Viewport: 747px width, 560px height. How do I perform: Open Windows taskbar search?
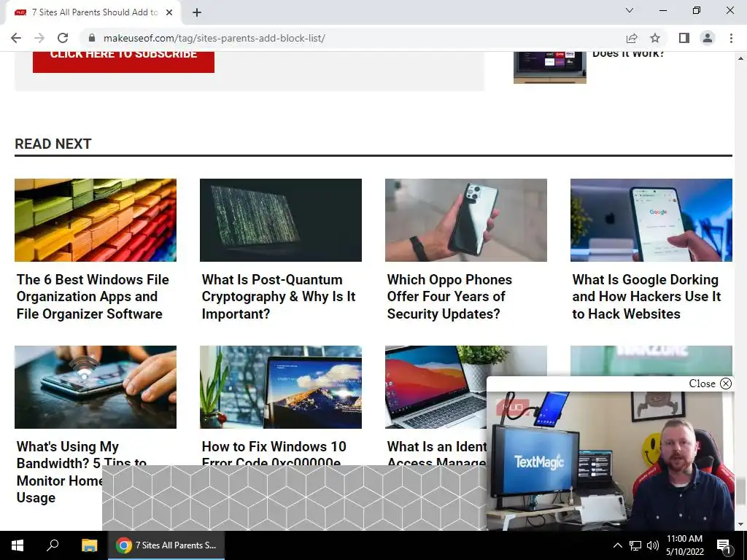[53, 545]
